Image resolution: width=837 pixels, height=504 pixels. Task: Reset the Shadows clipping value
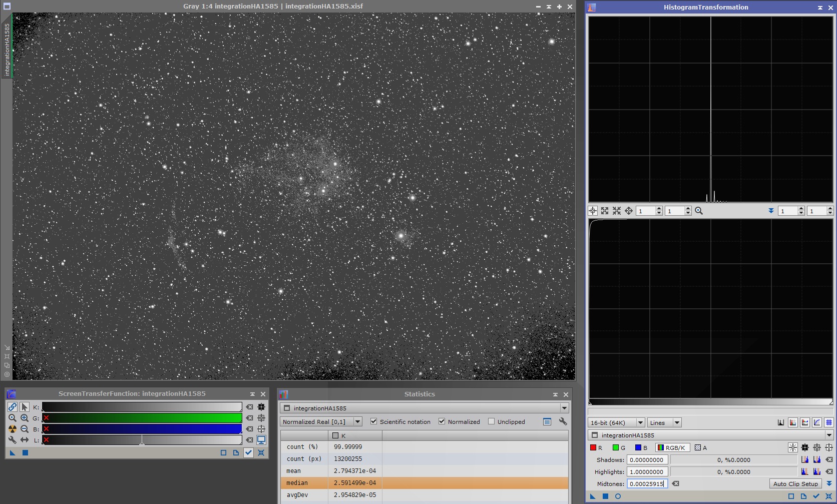[x=829, y=459]
